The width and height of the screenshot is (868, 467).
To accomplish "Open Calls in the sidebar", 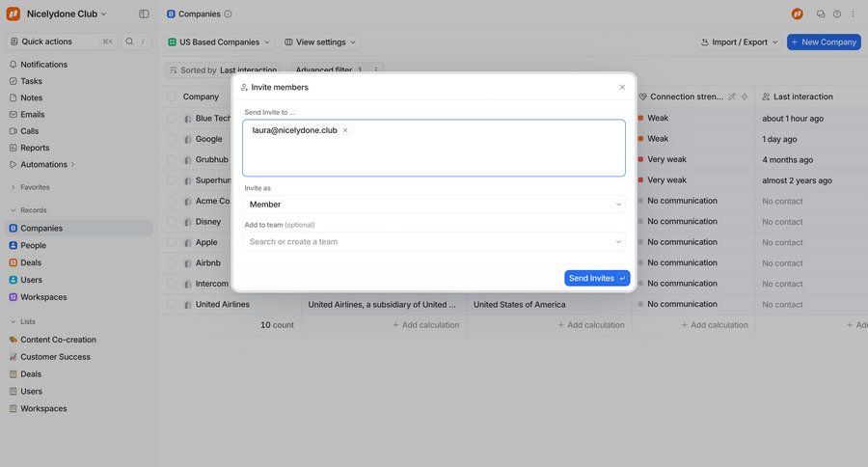I will (x=79, y=130).
